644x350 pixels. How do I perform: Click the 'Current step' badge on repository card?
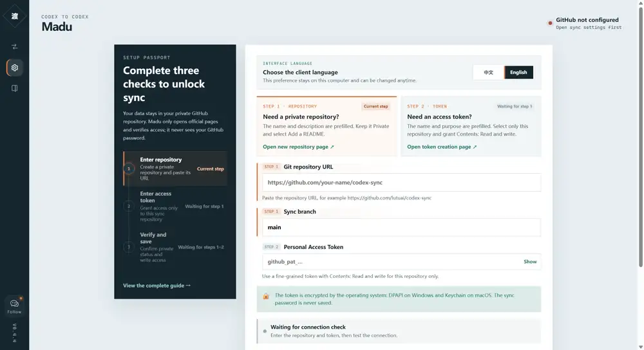coord(375,106)
